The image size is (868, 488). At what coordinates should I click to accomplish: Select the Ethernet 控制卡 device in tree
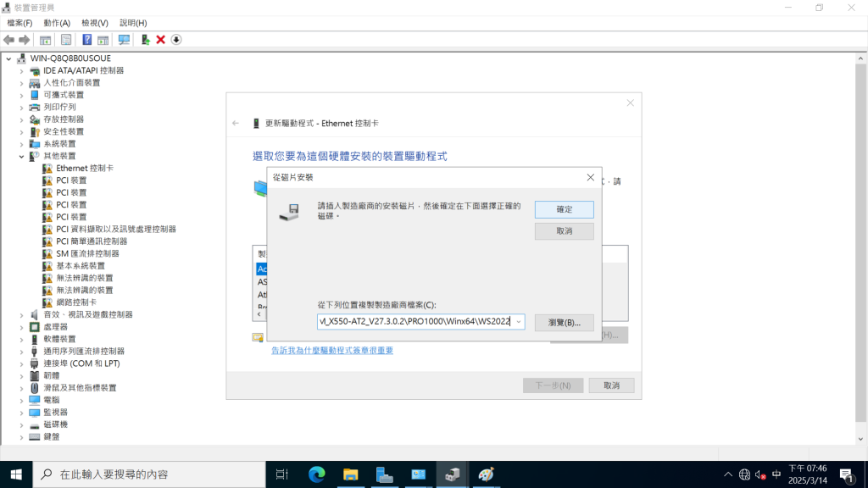(x=84, y=168)
